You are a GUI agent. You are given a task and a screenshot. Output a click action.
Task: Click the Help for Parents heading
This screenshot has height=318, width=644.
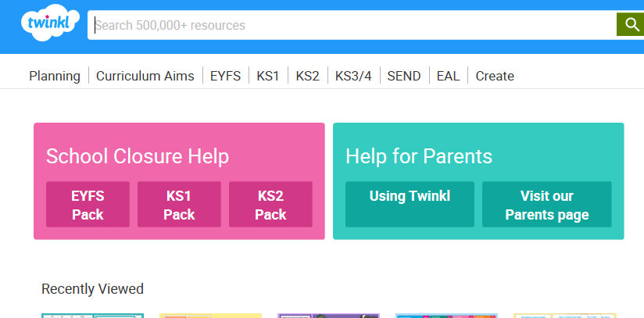[419, 156]
